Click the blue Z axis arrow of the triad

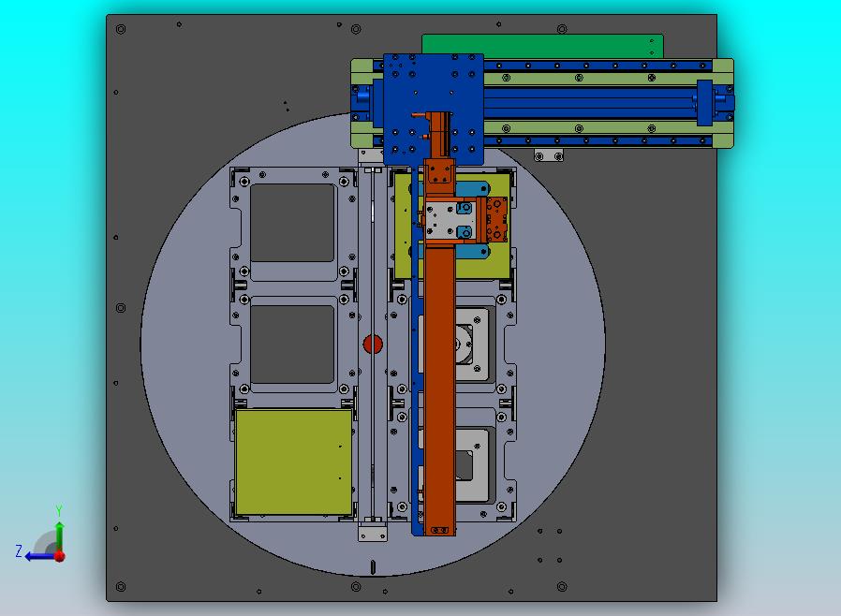(38, 557)
